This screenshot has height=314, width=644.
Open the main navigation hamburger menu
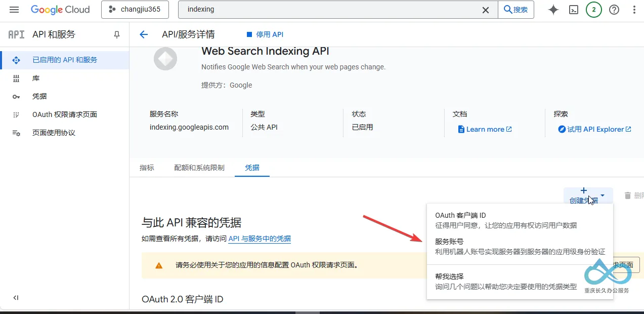pos(14,10)
